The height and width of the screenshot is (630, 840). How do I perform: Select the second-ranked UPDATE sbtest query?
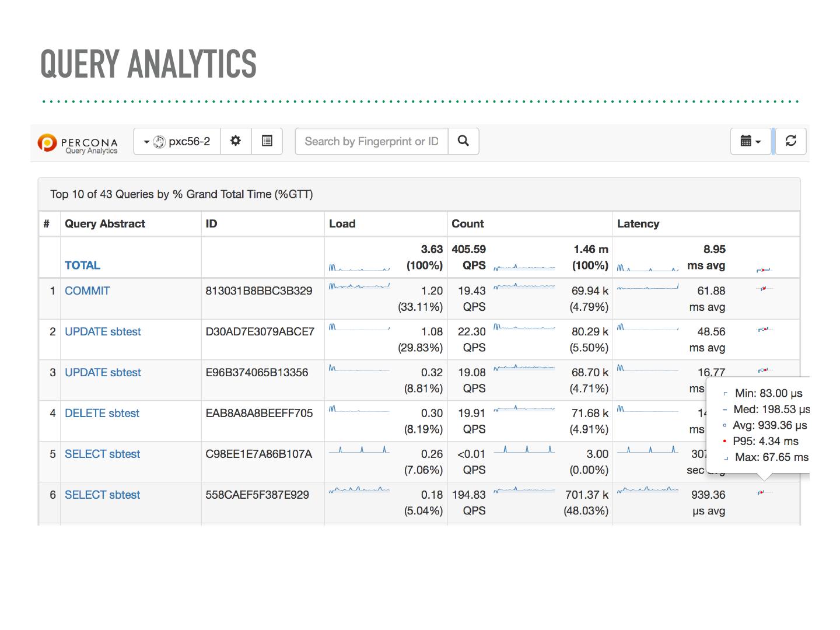pos(103,331)
